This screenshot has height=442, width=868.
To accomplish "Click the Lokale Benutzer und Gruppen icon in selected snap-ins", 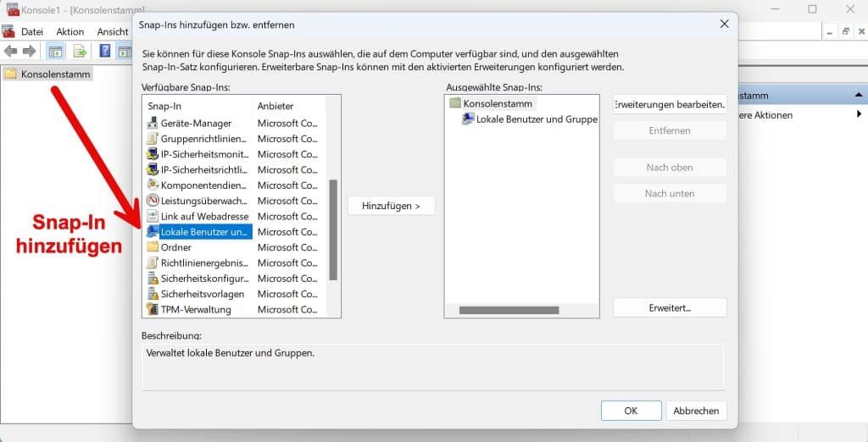I will (468, 119).
